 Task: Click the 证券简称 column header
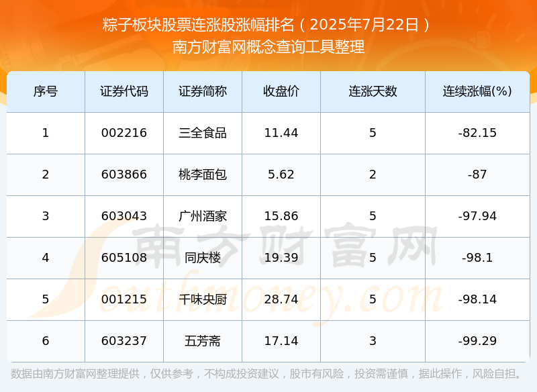pyautogui.click(x=203, y=91)
